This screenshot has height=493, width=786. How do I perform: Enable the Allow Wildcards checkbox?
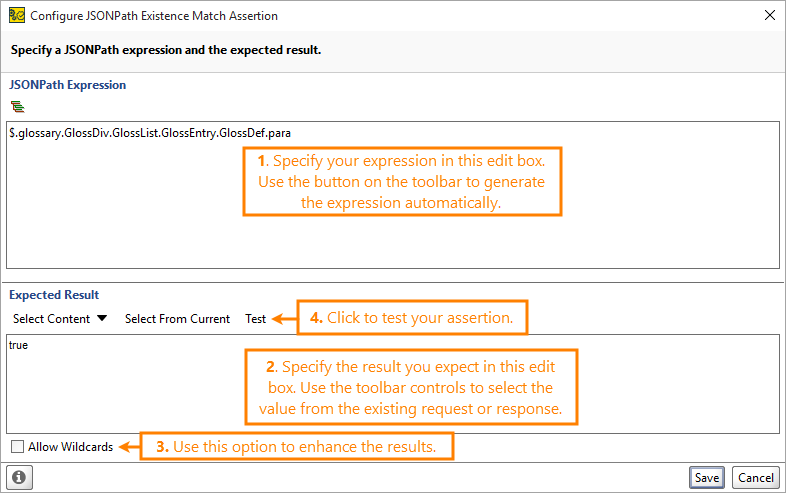click(18, 446)
